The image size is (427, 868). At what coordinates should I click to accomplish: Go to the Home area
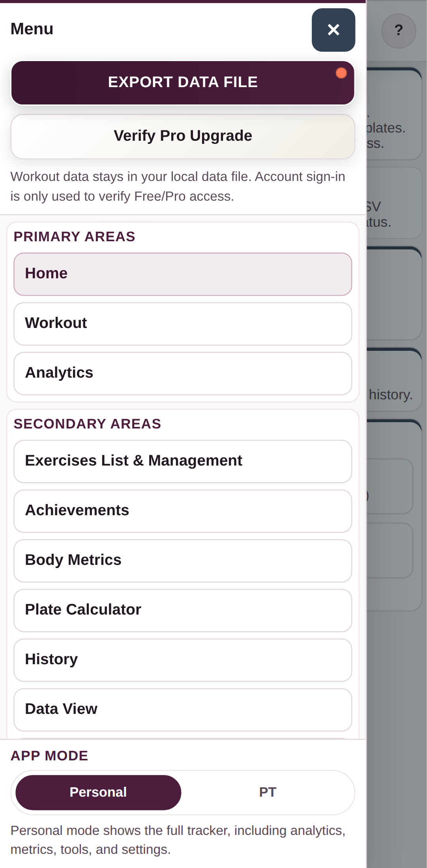[x=183, y=274]
